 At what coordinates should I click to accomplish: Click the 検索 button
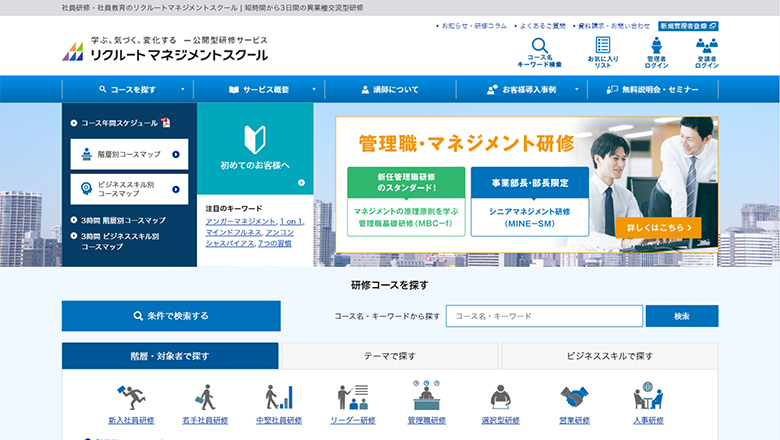click(x=682, y=316)
